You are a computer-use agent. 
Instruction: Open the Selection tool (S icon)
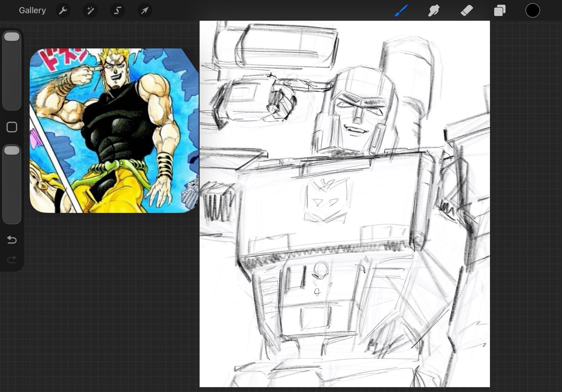pyautogui.click(x=118, y=10)
